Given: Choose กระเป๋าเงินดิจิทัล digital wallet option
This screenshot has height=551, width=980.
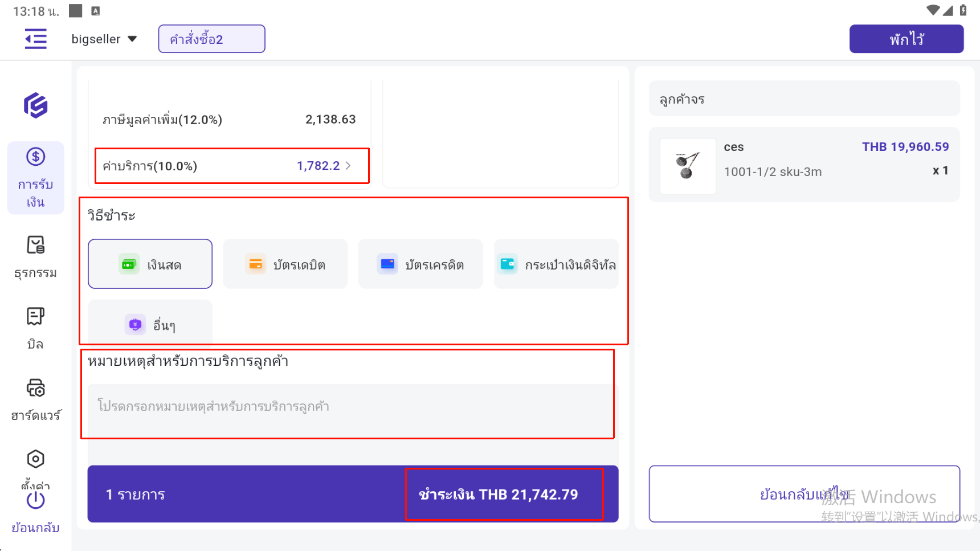Looking at the screenshot, I should tap(556, 264).
